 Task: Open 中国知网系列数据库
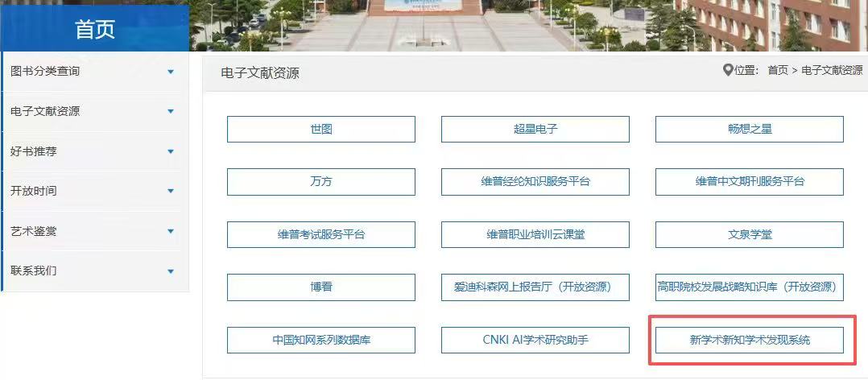pyautogui.click(x=320, y=340)
